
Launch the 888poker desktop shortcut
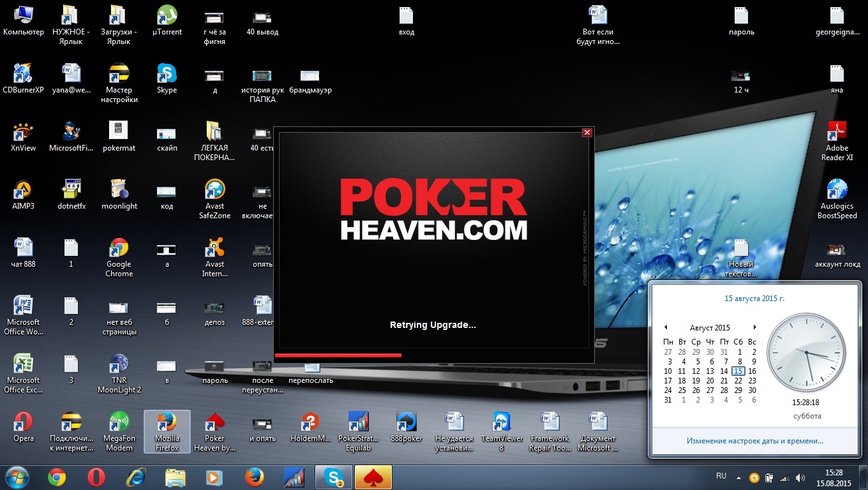coord(407,427)
